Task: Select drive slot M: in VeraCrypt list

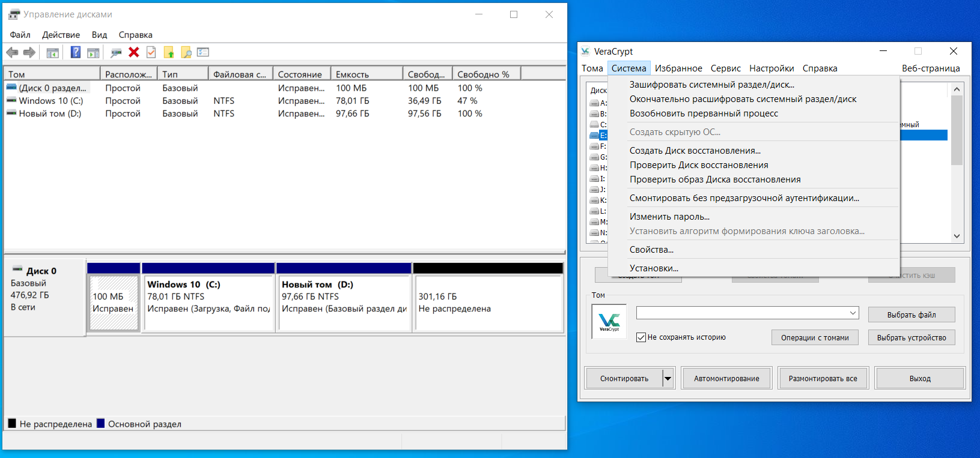Action: pyautogui.click(x=598, y=222)
